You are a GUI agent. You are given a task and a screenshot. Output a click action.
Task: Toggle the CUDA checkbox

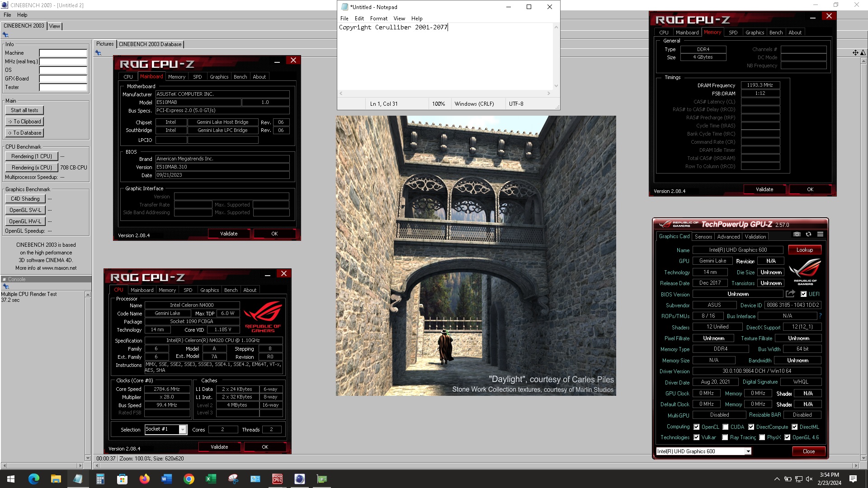point(725,427)
